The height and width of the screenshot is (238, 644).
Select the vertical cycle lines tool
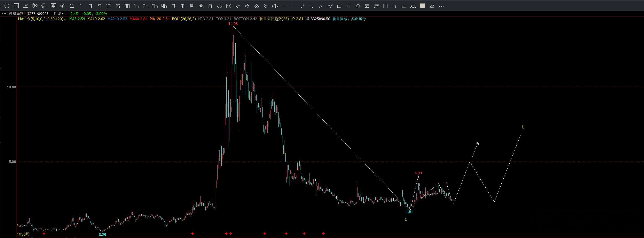[385, 6]
